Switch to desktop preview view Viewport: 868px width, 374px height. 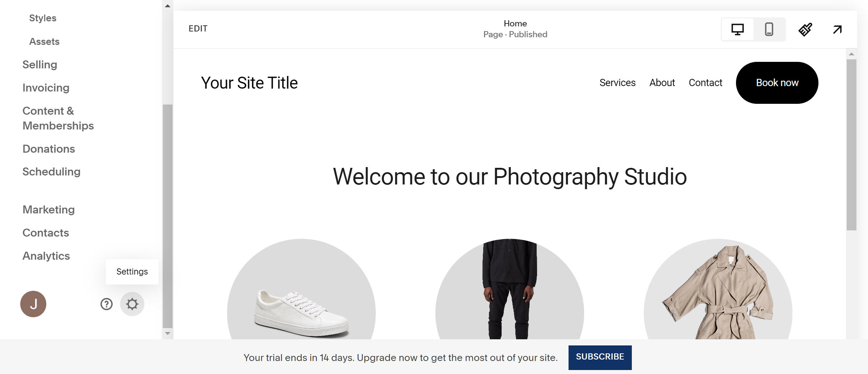click(x=737, y=29)
